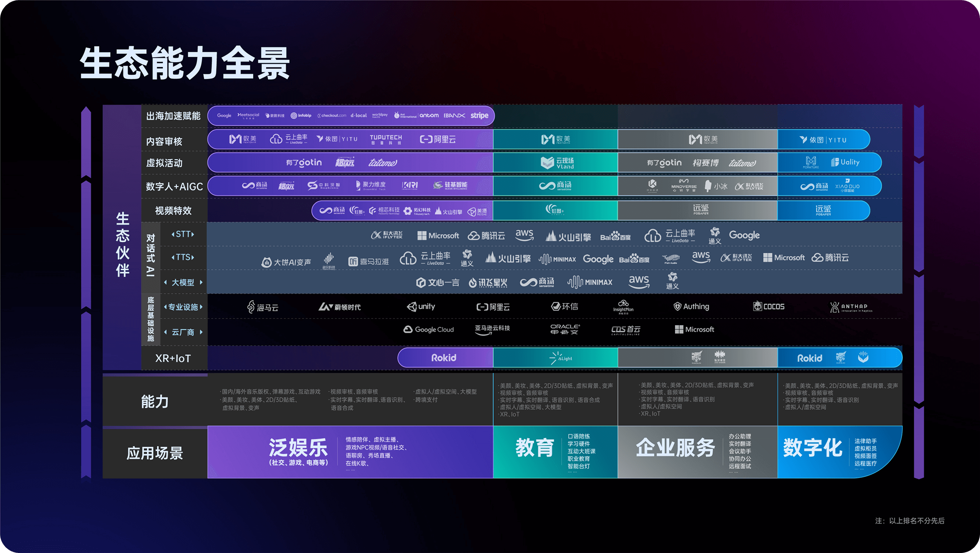Screen dimensions: 980x553
Task: Click the 生态能力全景 title
Action: tap(185, 63)
